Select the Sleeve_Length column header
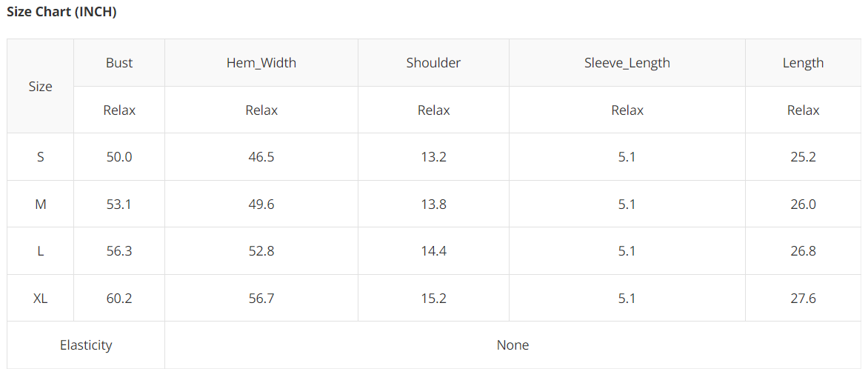This screenshot has height=383, width=868. tap(627, 63)
